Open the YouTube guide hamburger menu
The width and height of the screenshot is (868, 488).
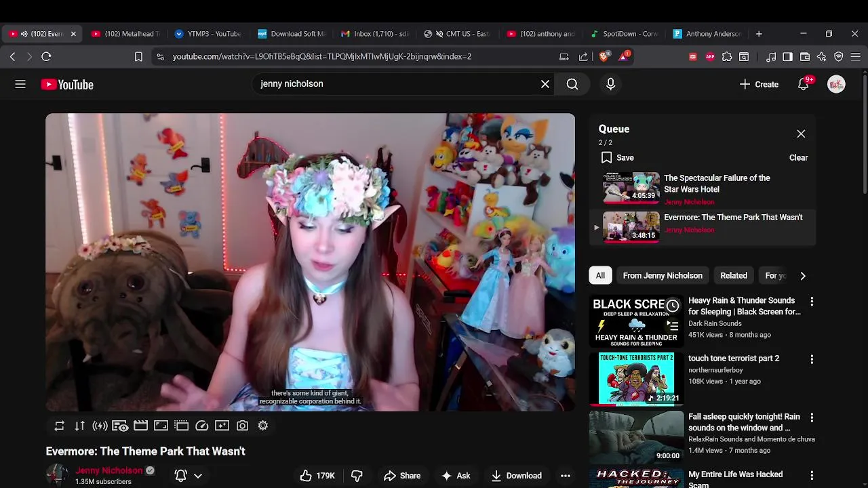click(x=20, y=84)
